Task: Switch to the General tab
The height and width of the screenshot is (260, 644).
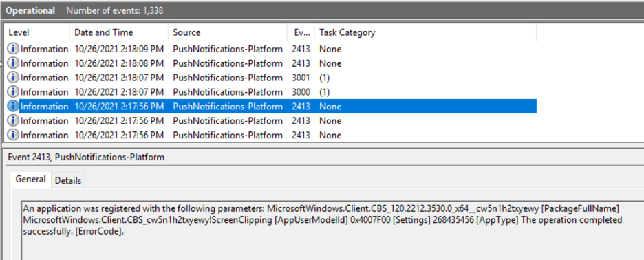Action: pyautogui.click(x=30, y=180)
